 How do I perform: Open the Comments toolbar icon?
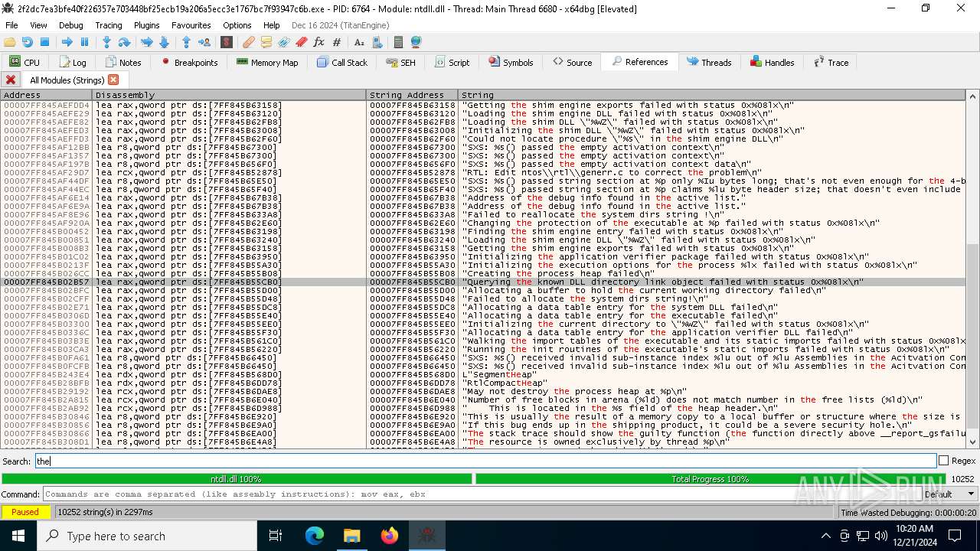pyautogui.click(x=266, y=42)
